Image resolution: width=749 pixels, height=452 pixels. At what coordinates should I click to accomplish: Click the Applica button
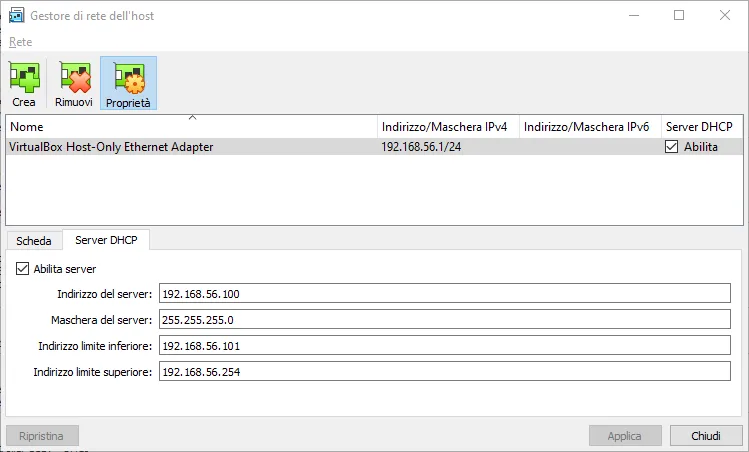(625, 436)
